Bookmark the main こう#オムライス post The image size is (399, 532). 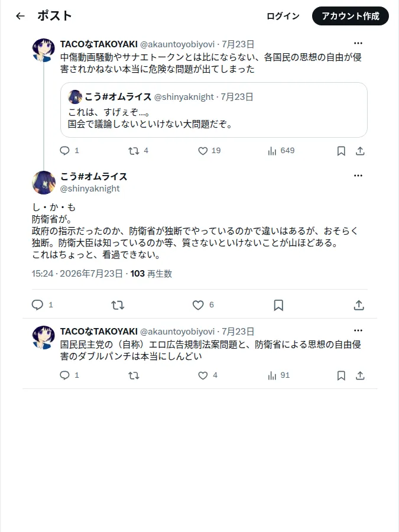click(278, 305)
